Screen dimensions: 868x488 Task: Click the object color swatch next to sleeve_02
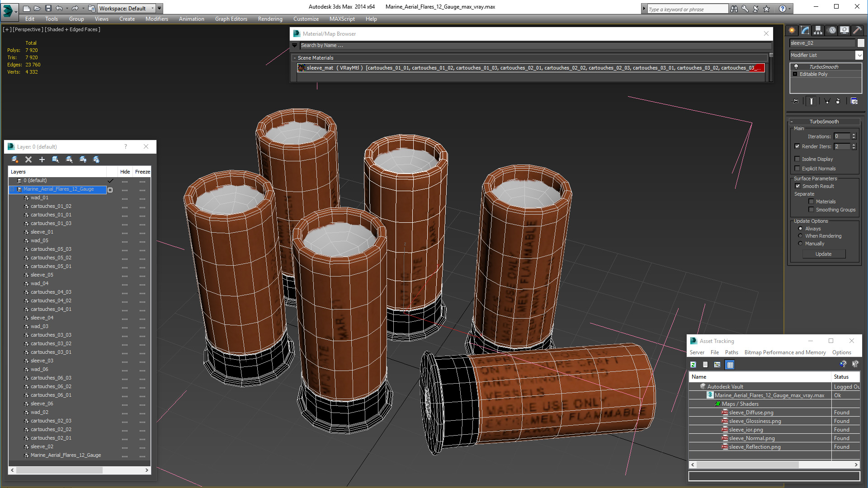click(x=861, y=43)
